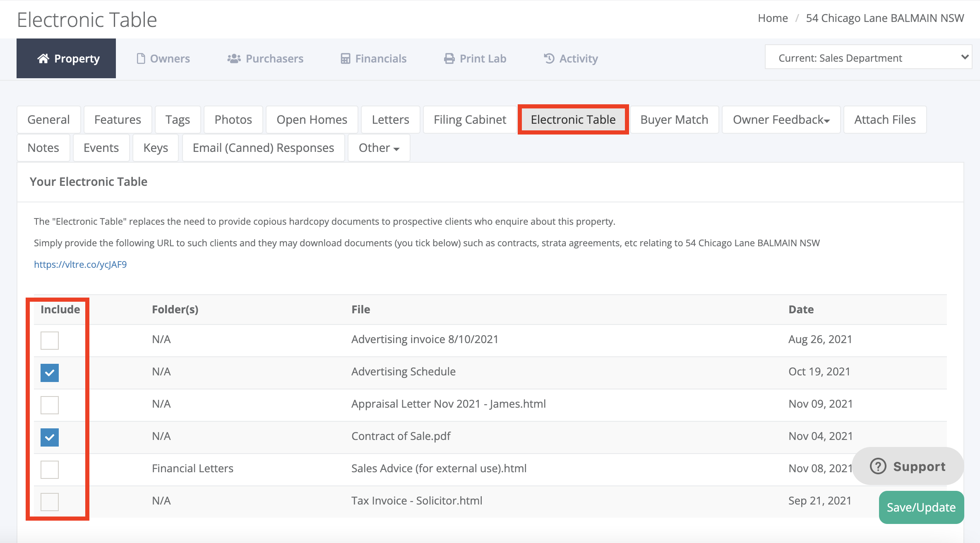Open the Events sub-tab
Image resolution: width=980 pixels, height=543 pixels.
(101, 148)
